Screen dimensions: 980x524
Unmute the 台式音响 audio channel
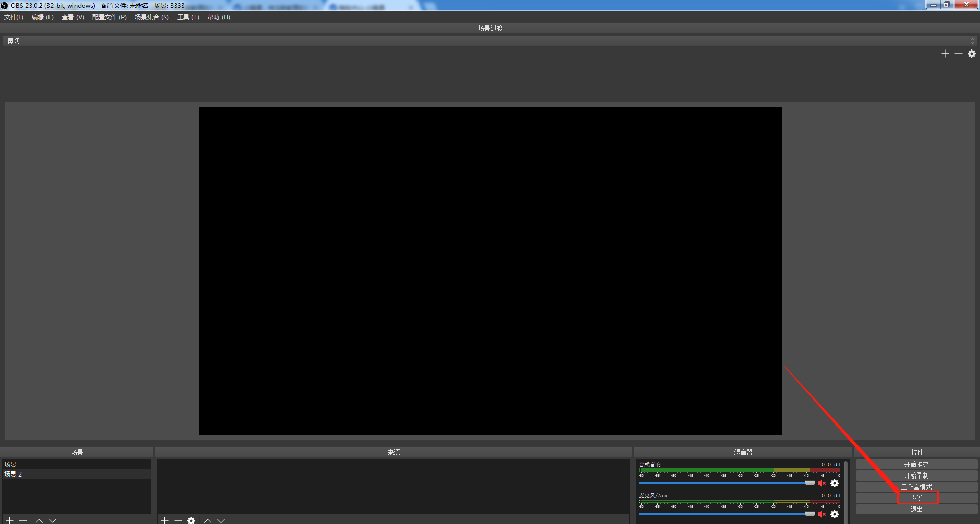pyautogui.click(x=821, y=483)
